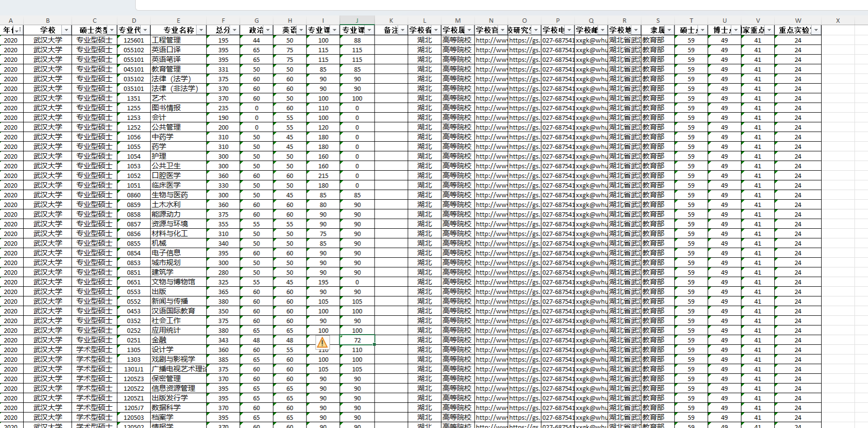Open the 专业课 filter dropdown in column J
The height and width of the screenshot is (428, 868).
(369, 30)
